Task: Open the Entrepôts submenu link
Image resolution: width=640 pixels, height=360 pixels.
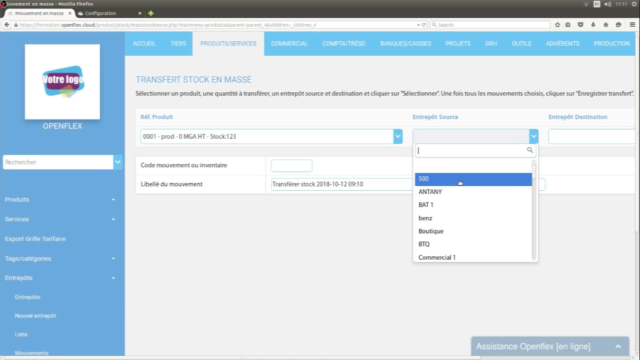Action: click(x=27, y=297)
